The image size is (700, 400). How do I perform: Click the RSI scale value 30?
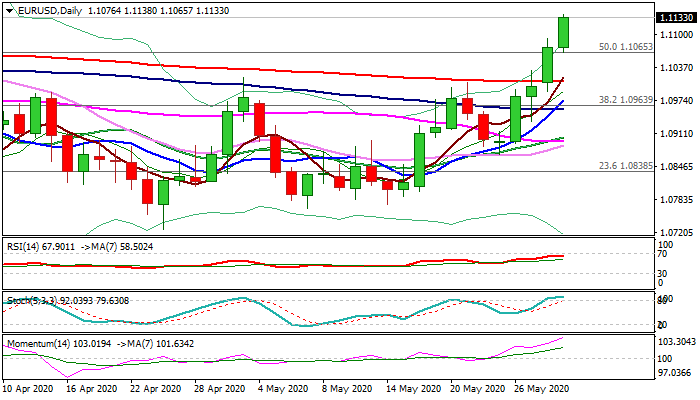point(664,273)
